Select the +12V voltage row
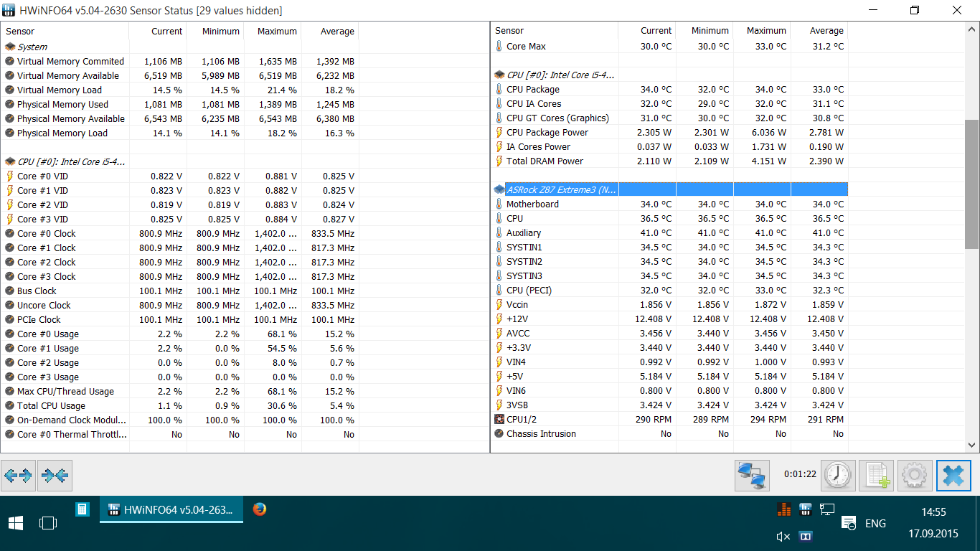This screenshot has width=980, height=551. click(x=670, y=319)
